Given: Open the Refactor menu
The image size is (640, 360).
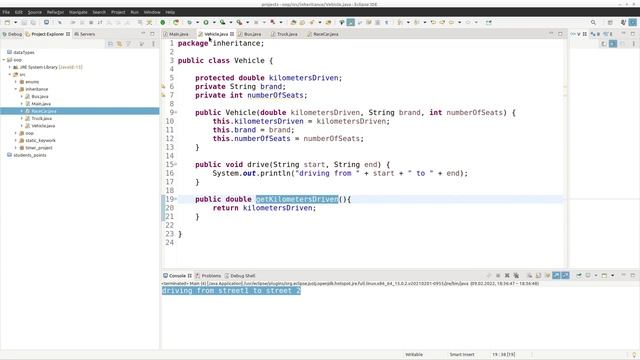Looking at the screenshot, I should click(x=56, y=12).
